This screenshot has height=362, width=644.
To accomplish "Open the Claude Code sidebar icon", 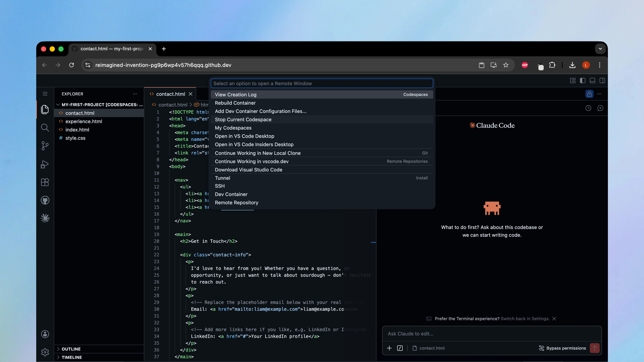I will (45, 218).
